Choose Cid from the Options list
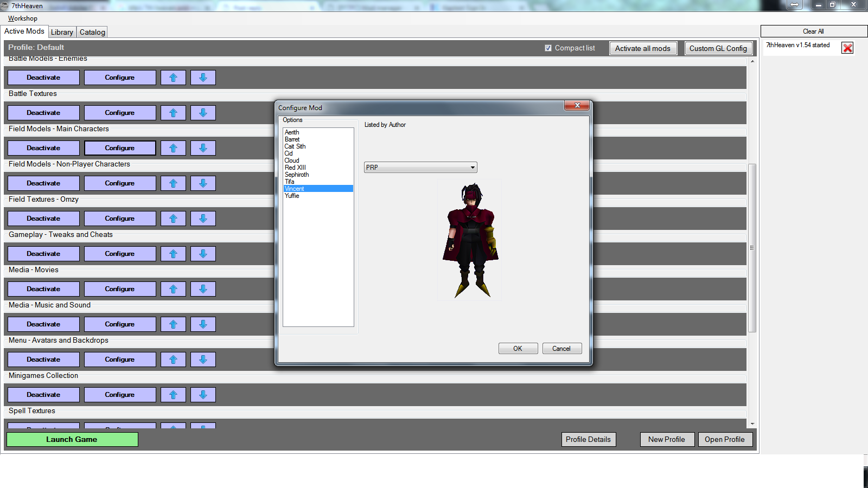The image size is (868, 488). click(x=318, y=153)
